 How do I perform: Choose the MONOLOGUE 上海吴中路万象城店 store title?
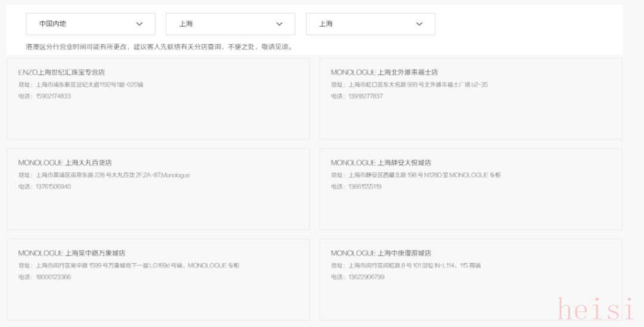click(x=72, y=253)
